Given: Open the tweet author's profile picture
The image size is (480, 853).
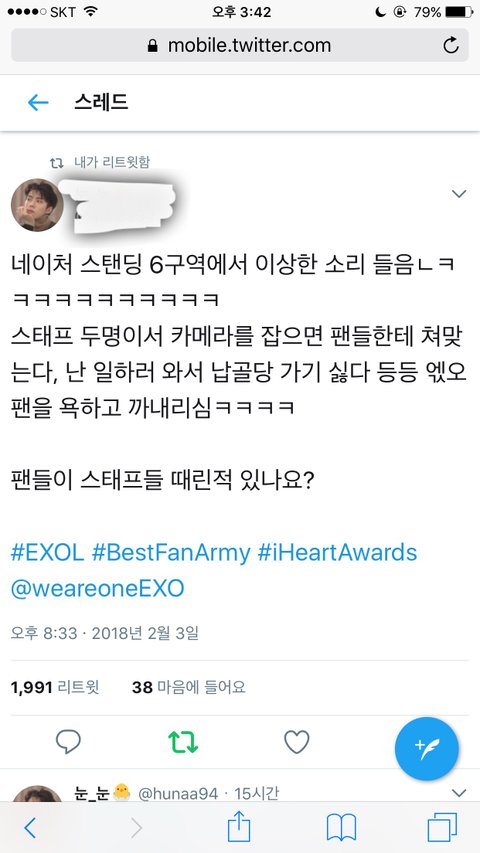Looking at the screenshot, I should coord(37,205).
